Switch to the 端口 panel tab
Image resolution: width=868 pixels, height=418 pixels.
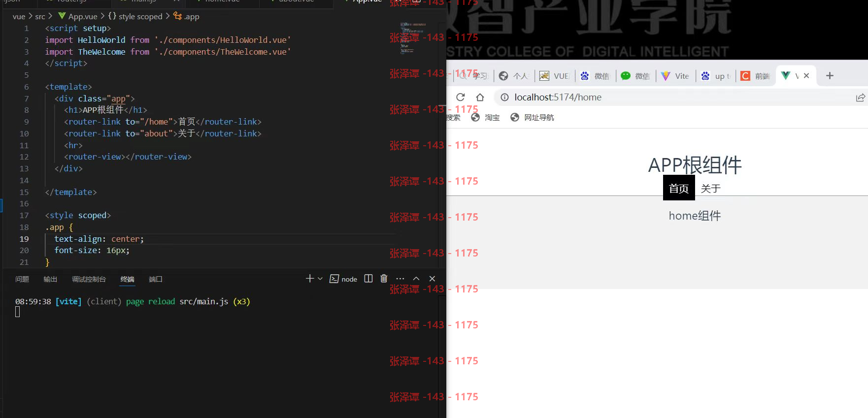click(156, 279)
